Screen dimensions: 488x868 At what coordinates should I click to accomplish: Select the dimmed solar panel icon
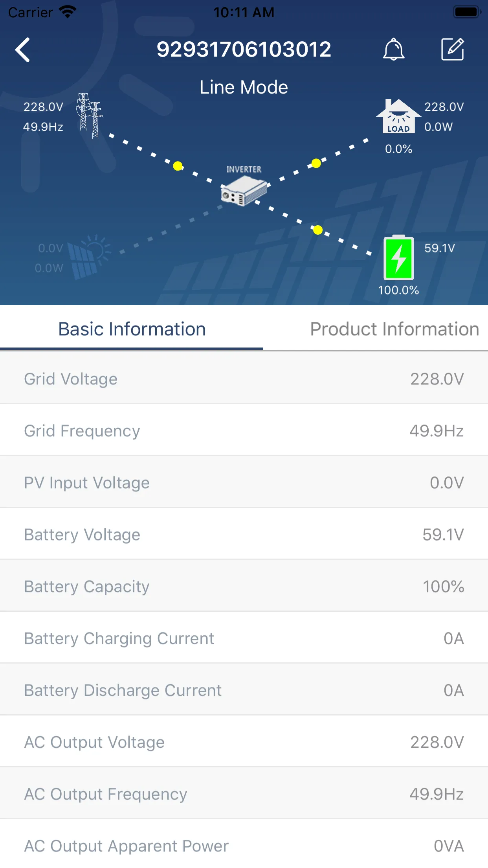pyautogui.click(x=89, y=257)
